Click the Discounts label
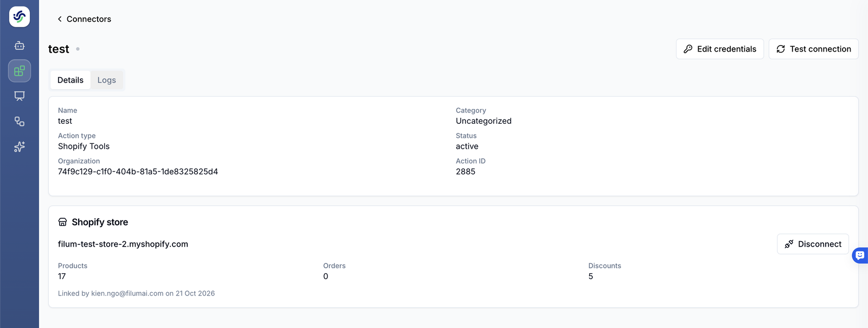The image size is (868, 328). [x=605, y=266]
